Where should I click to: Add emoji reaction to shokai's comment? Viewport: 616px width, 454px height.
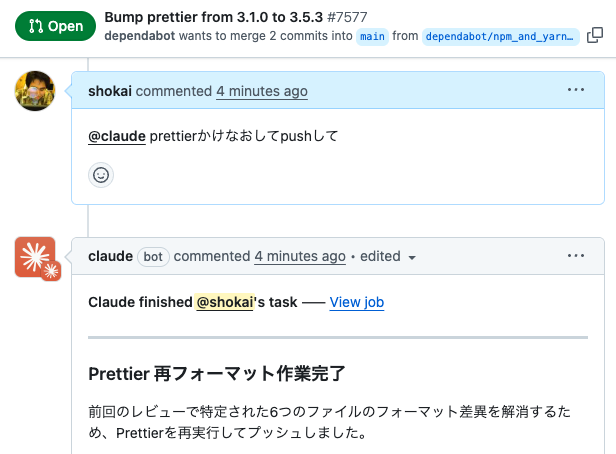(x=101, y=175)
